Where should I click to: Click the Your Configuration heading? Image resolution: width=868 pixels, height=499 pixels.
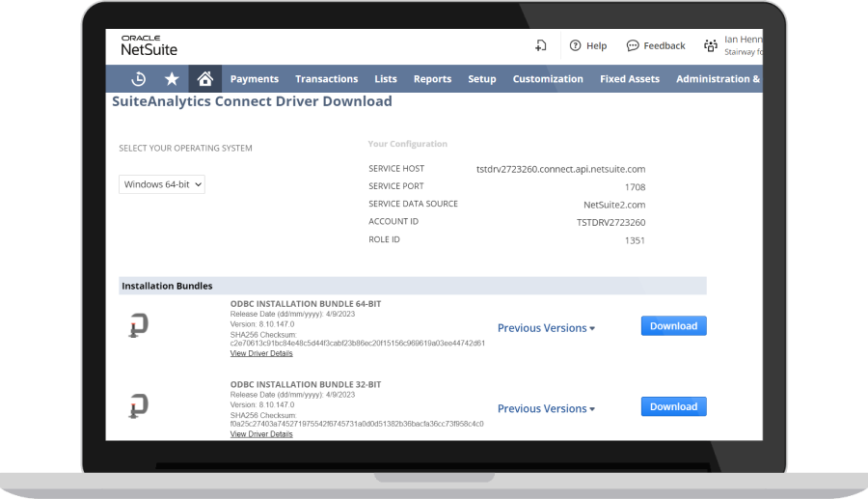point(407,144)
